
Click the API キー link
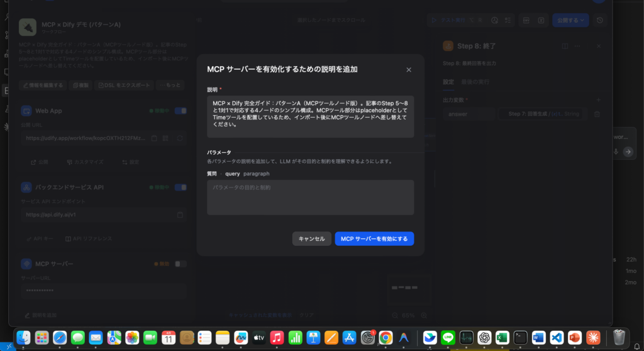click(x=40, y=239)
